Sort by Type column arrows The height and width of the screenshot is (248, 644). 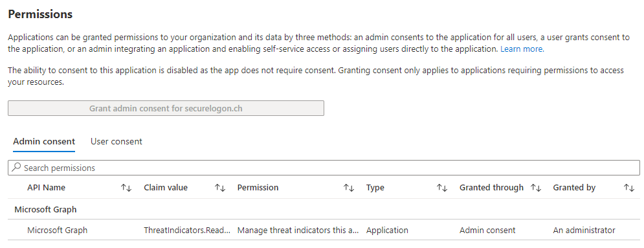[442, 188]
